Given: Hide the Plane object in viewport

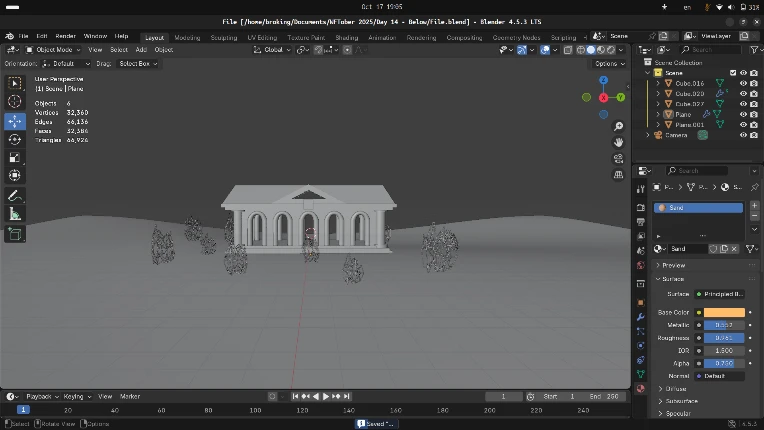Looking at the screenshot, I should point(743,114).
